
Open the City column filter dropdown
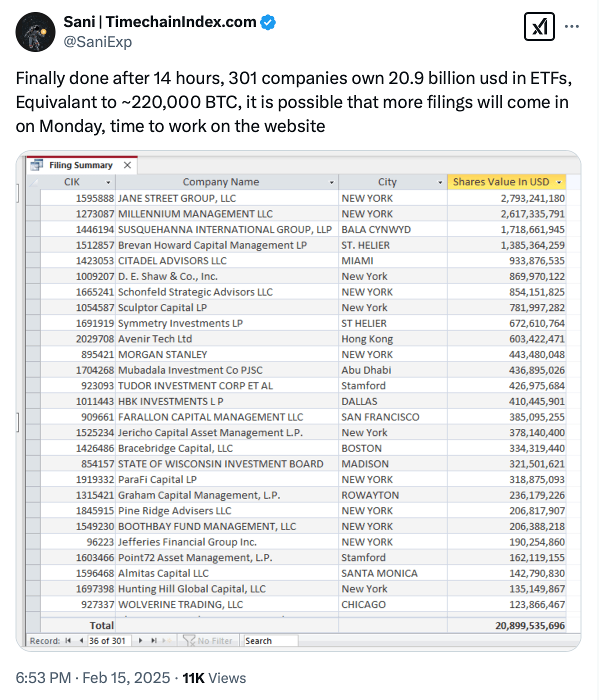click(x=439, y=182)
